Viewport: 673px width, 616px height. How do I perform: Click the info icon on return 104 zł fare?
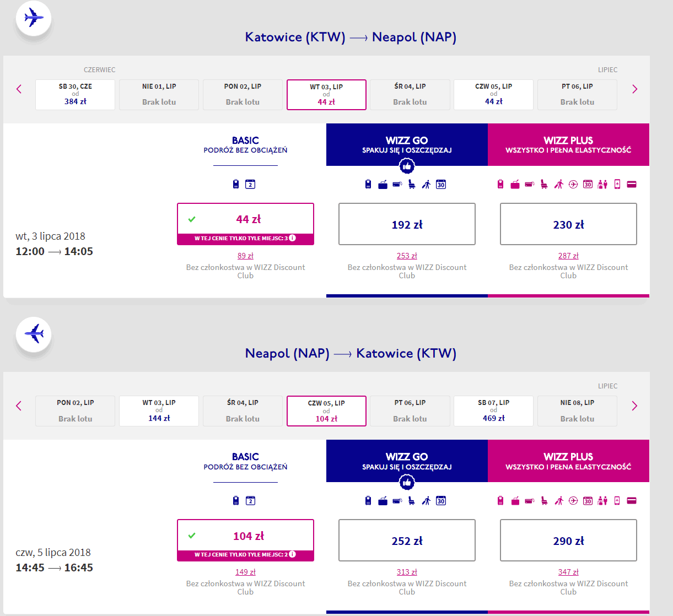(x=293, y=555)
